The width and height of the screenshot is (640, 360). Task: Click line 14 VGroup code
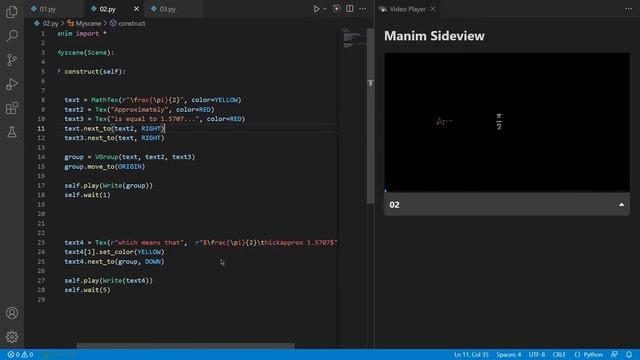point(129,157)
